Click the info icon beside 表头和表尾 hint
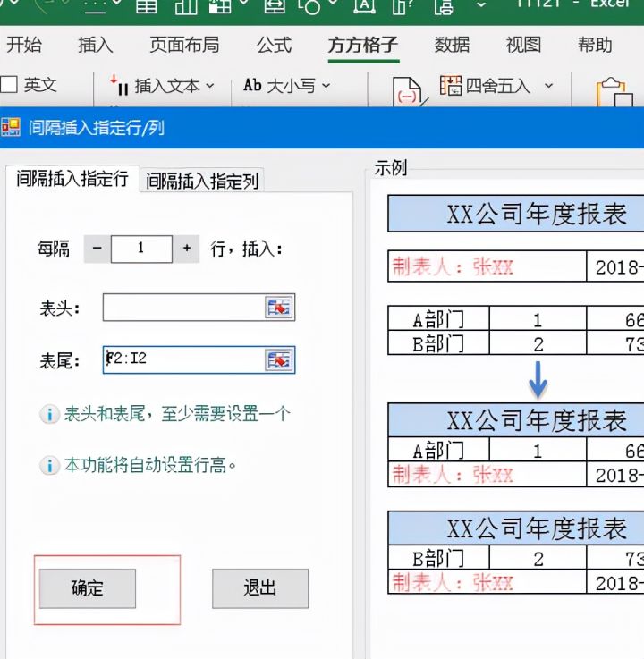Viewport: 644px width, 659px height. (49, 414)
